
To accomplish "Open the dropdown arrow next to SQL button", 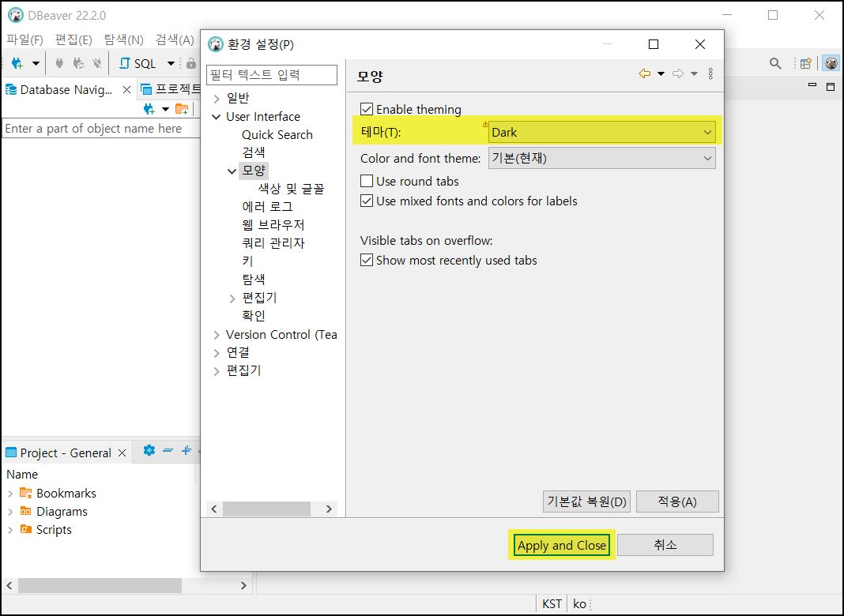I will [x=171, y=63].
